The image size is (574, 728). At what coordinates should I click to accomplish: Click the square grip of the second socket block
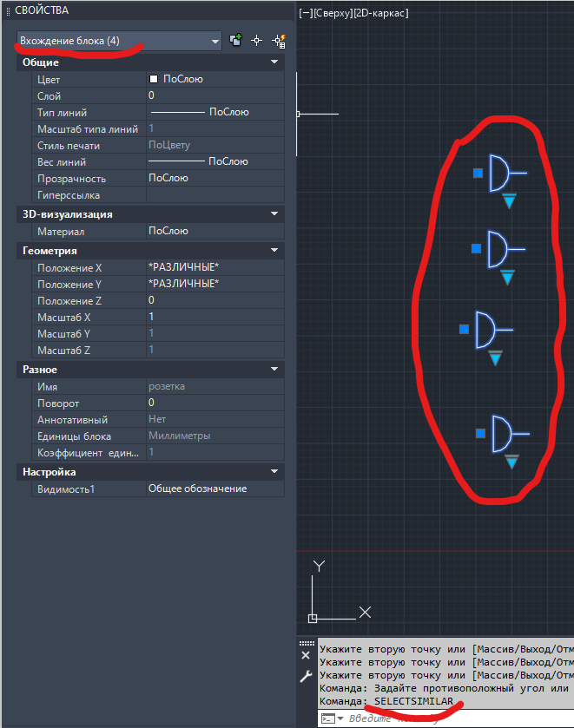point(476,249)
